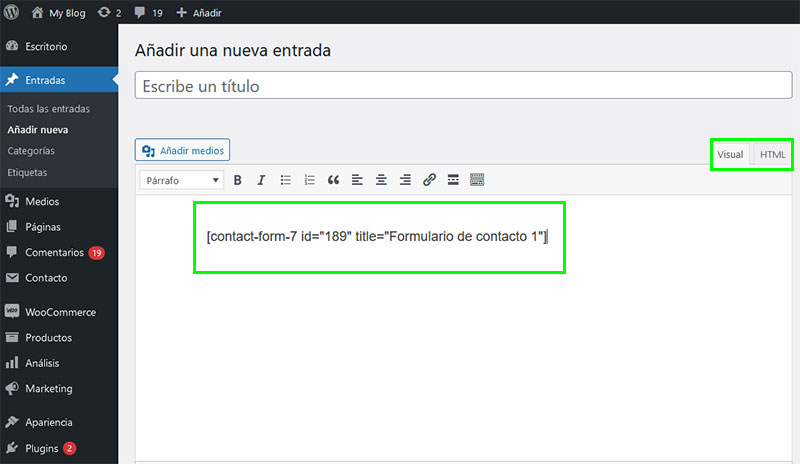Image resolution: width=800 pixels, height=464 pixels.
Task: Center align the text
Action: click(x=381, y=180)
